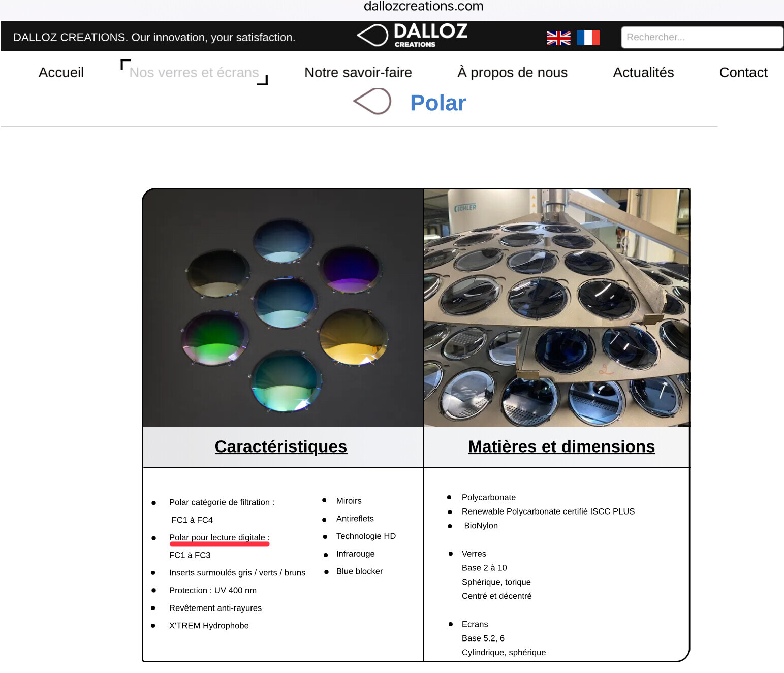Open the lens coating machine photo
Screen dimensions: 784x673
pyautogui.click(x=556, y=308)
